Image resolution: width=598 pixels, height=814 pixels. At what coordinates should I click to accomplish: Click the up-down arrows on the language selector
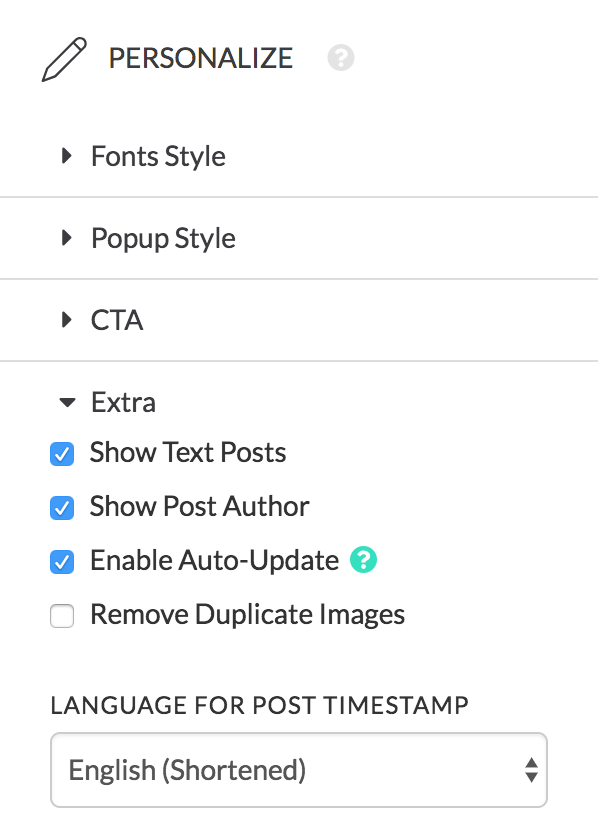tap(531, 770)
